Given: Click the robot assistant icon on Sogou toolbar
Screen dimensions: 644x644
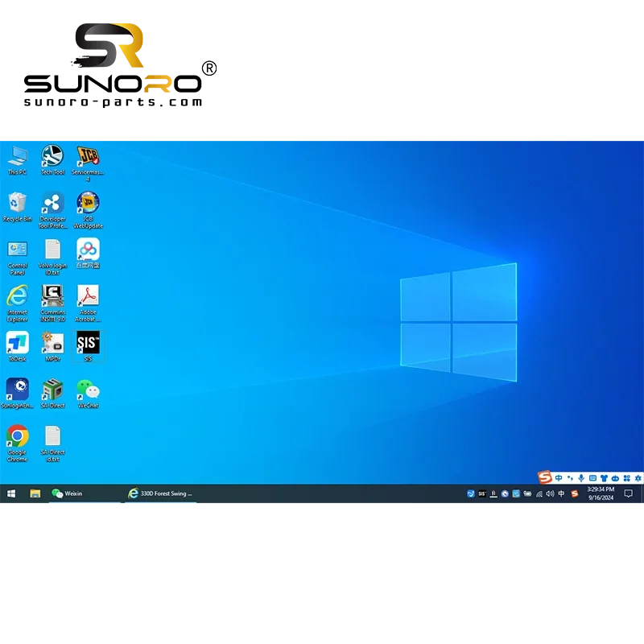Looking at the screenshot, I should [x=615, y=478].
